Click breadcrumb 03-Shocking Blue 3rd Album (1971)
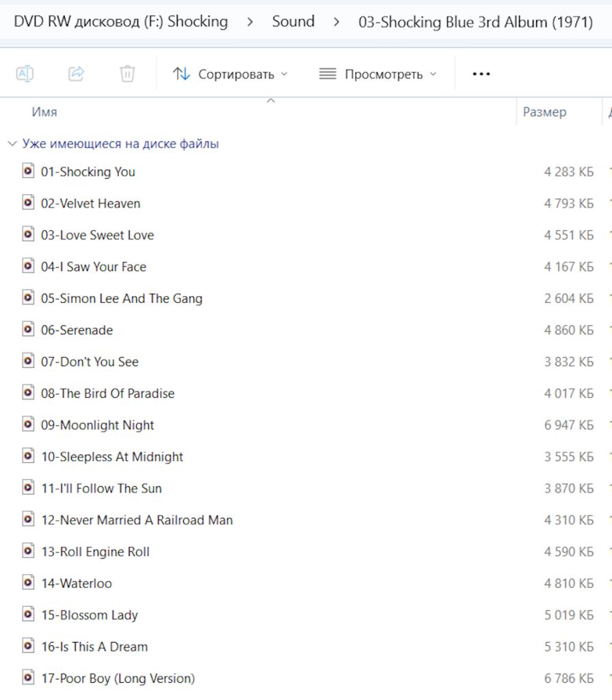The height and width of the screenshot is (700, 612). coord(476,22)
